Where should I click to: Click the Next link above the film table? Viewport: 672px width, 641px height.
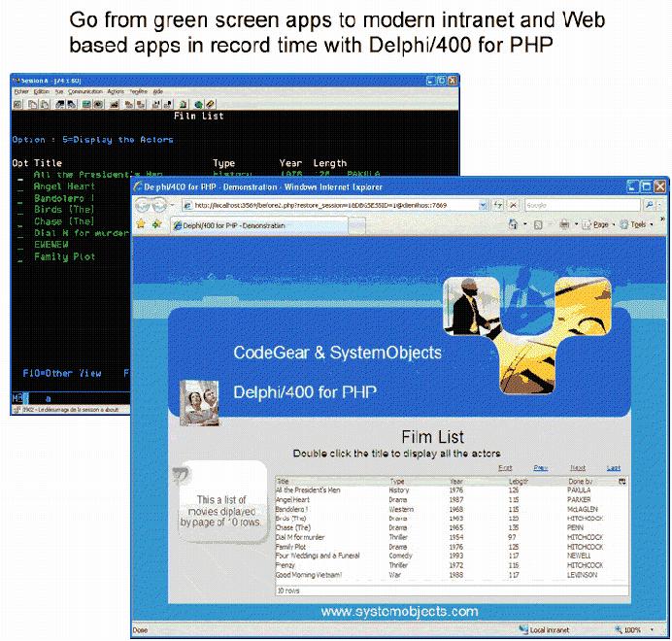coord(578,468)
